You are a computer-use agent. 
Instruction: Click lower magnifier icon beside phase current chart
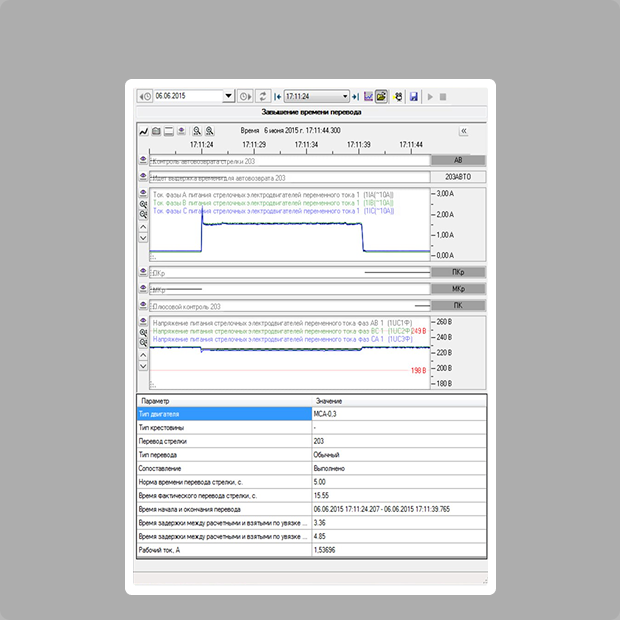click(143, 214)
